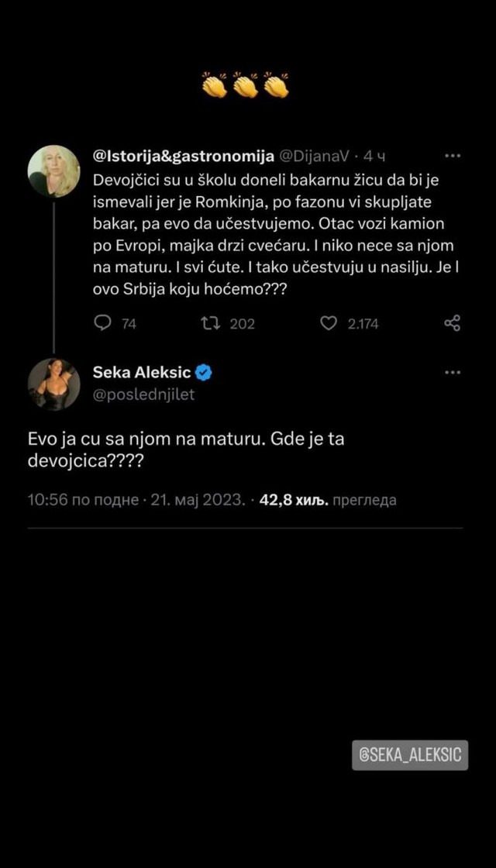Open the three-dot menu on Seka Aleksic's reply
Viewport: 496px width, 868px height.
(453, 371)
